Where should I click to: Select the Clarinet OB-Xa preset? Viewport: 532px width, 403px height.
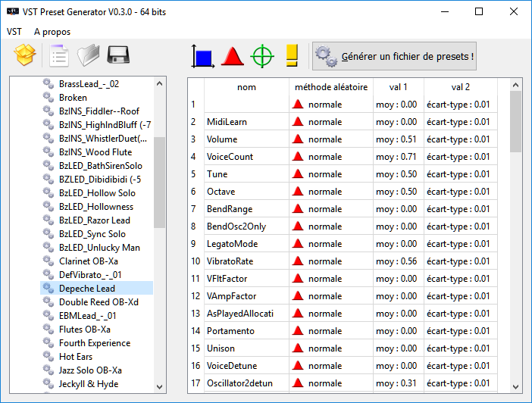point(89,261)
